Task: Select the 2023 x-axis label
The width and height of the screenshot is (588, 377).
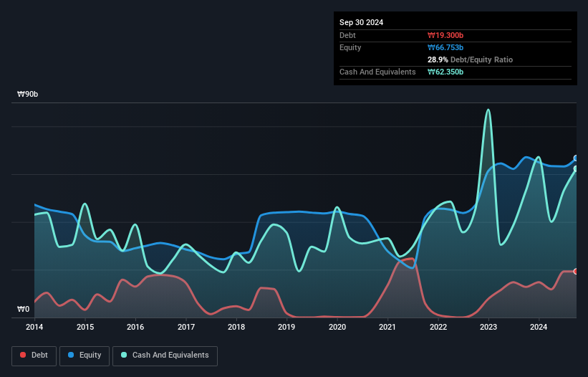Action: tap(488, 327)
